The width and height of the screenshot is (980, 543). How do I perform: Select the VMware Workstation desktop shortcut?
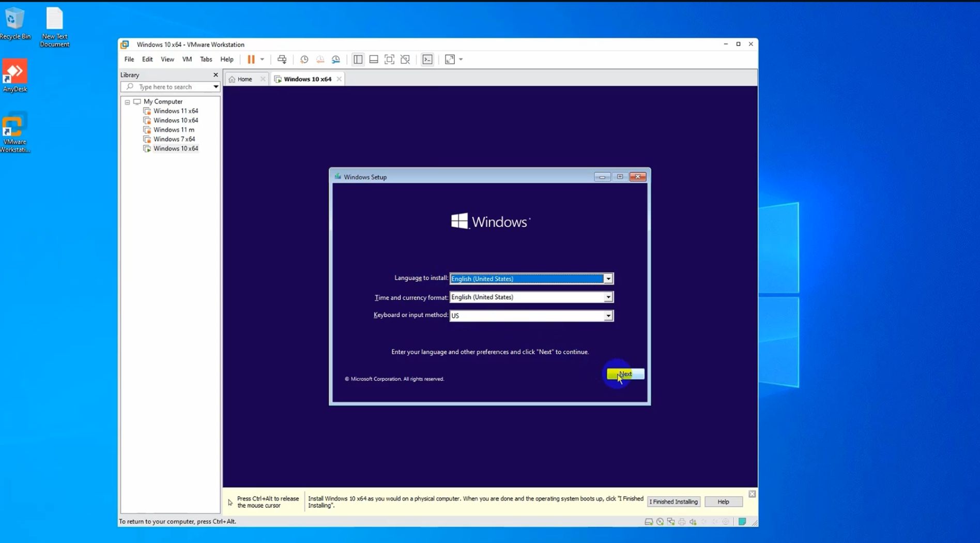coord(15,132)
